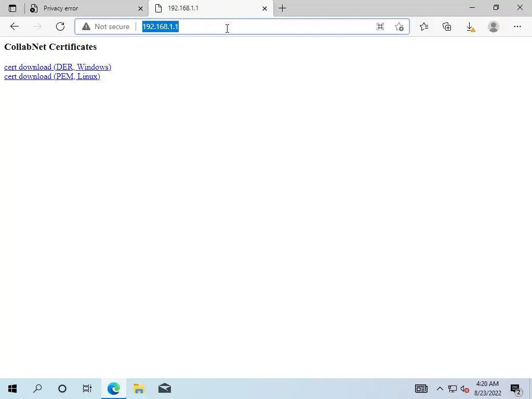
Task: Download the PEM Linux certificate link
Action: [52, 76]
